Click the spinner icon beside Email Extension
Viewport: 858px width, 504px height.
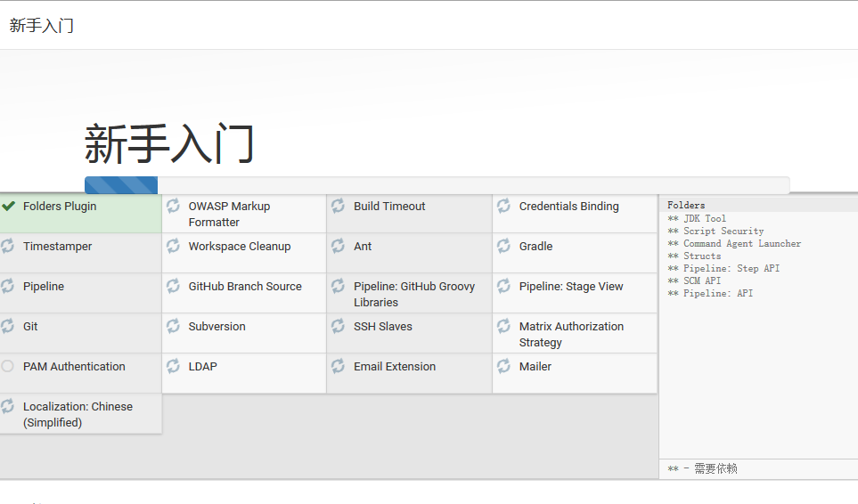coord(339,366)
